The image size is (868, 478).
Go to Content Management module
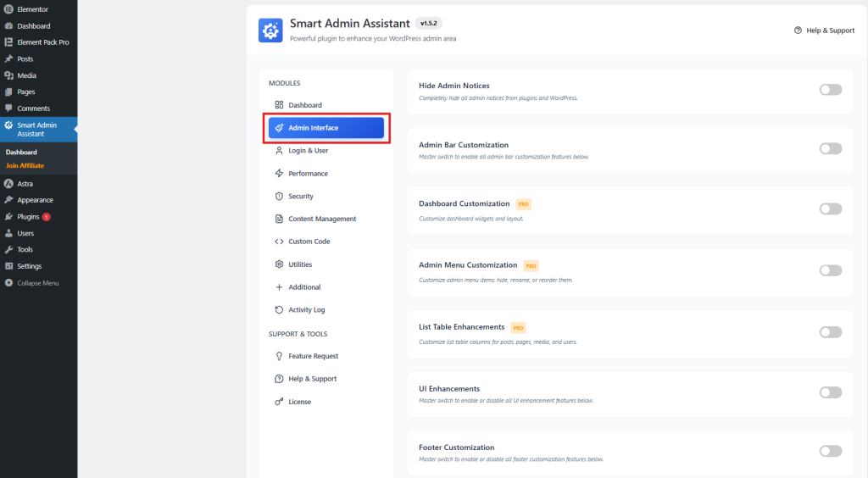pos(326,219)
